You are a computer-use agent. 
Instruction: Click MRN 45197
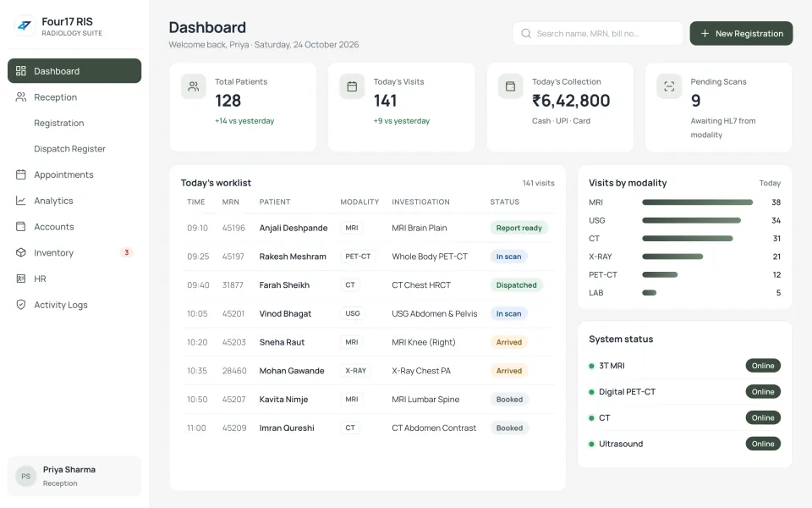[x=233, y=257]
